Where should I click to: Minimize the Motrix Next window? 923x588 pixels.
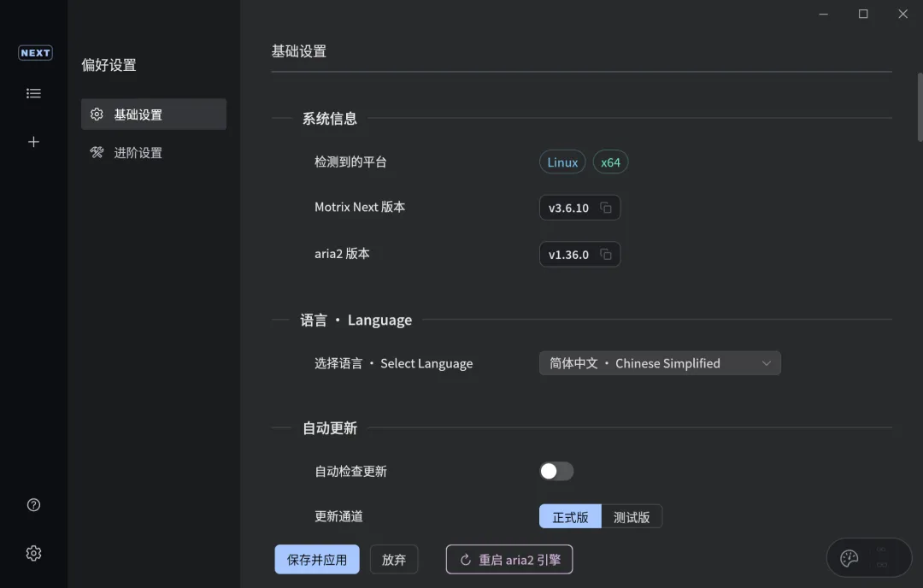(x=824, y=14)
